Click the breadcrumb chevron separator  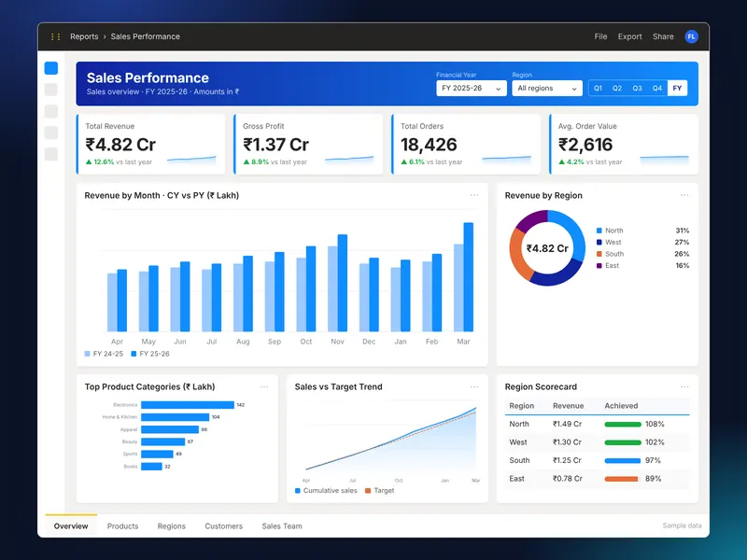pos(105,36)
